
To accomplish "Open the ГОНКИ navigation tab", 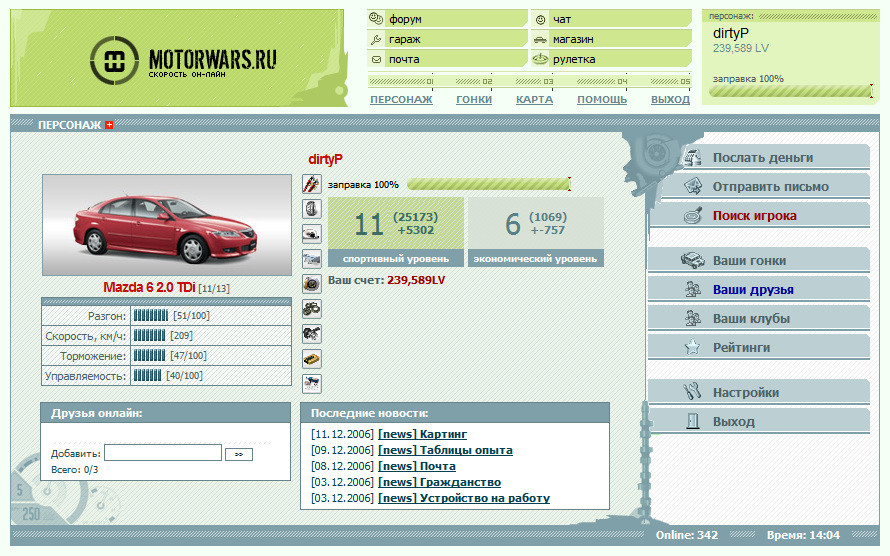I will (474, 100).
